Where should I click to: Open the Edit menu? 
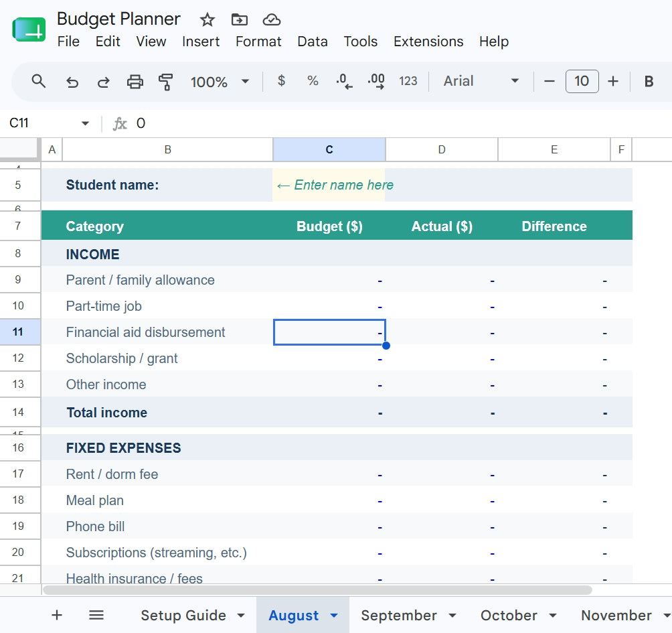(108, 42)
